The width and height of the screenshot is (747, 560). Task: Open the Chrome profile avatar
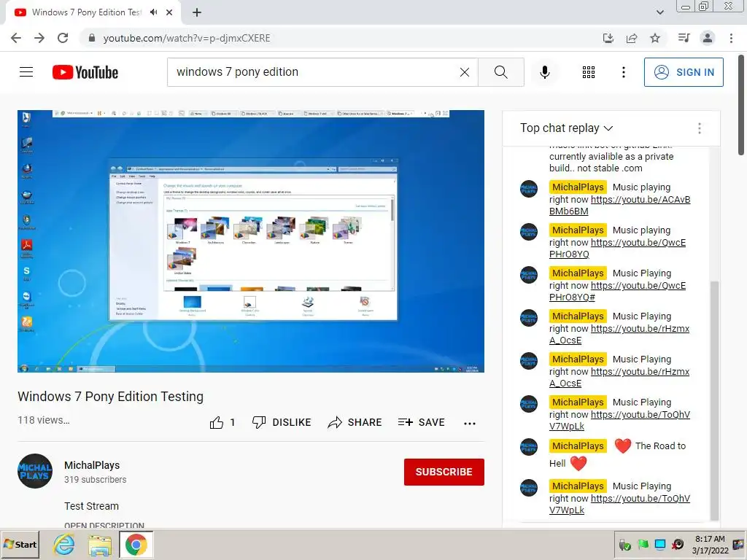(x=708, y=38)
